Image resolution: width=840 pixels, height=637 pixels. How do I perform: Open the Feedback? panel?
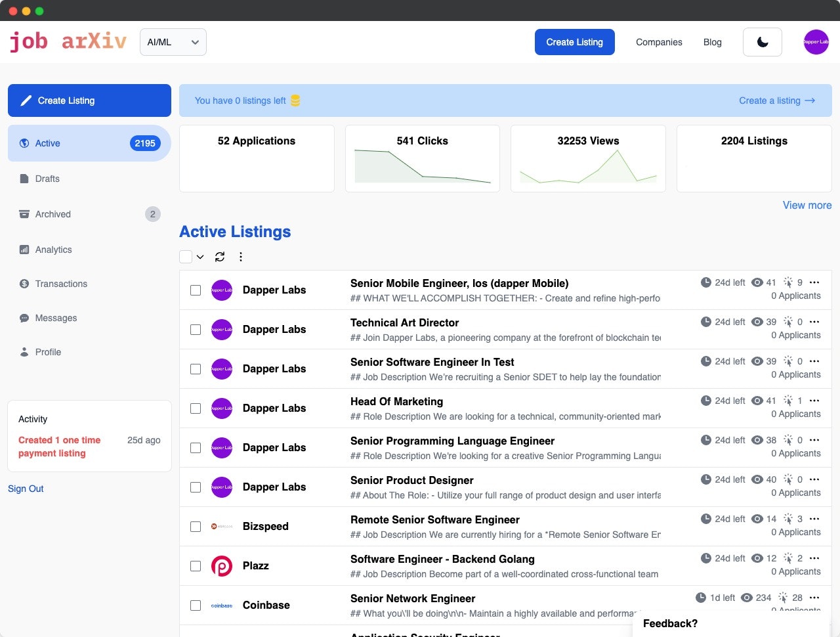pyautogui.click(x=670, y=623)
